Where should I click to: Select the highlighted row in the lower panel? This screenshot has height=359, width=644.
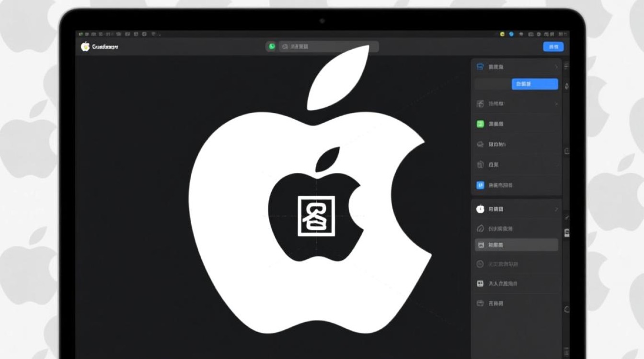coord(517,245)
